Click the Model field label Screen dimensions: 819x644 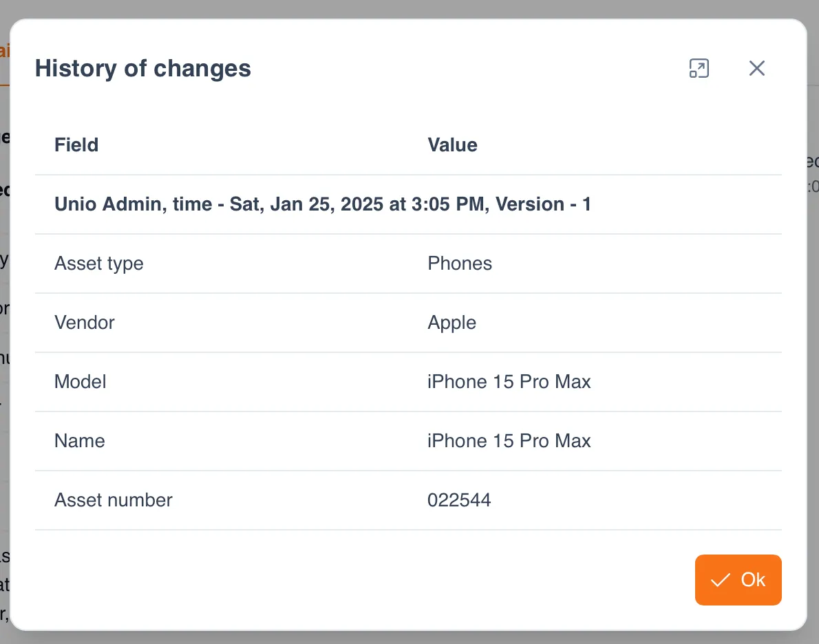point(81,382)
